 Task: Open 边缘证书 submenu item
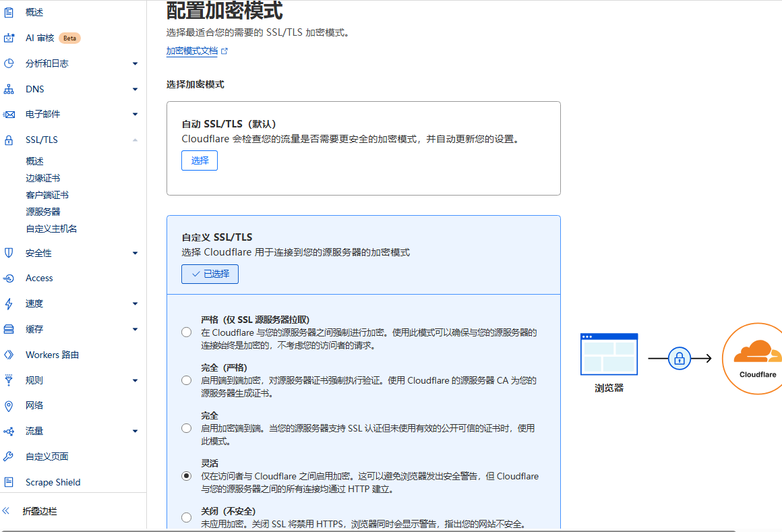[x=43, y=178]
